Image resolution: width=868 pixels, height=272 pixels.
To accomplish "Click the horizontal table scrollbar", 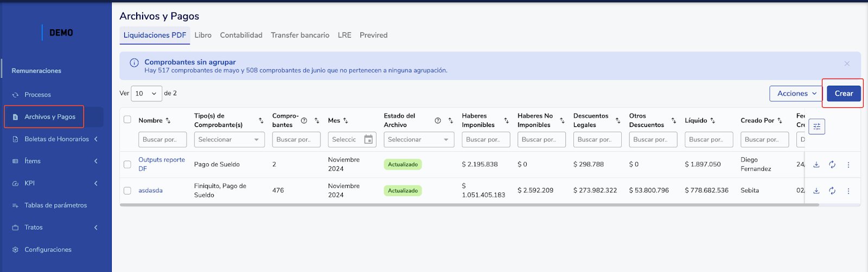I will [461, 205].
